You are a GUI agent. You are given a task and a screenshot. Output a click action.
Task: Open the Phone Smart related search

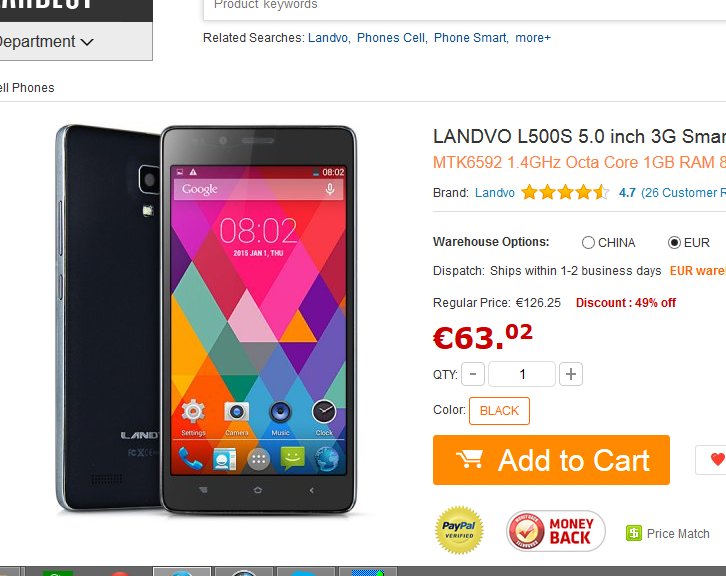tap(471, 38)
